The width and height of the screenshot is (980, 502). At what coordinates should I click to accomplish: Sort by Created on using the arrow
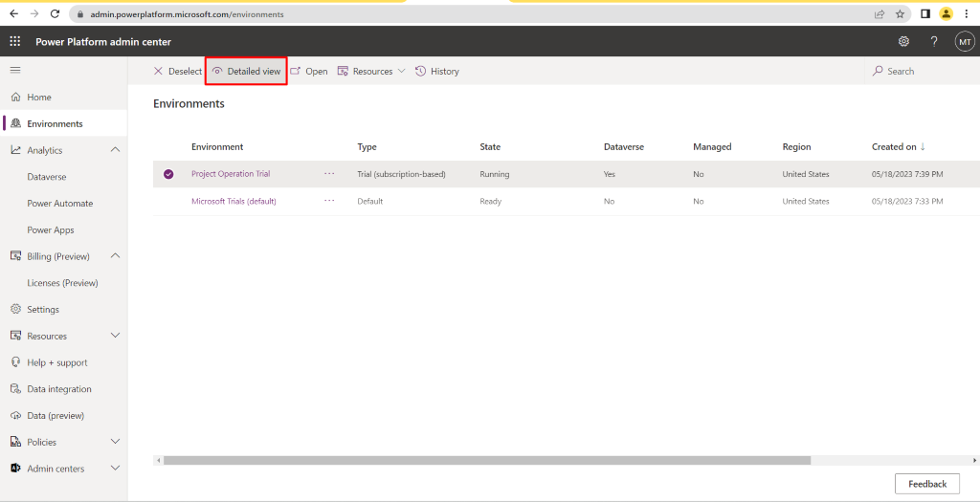pos(923,146)
